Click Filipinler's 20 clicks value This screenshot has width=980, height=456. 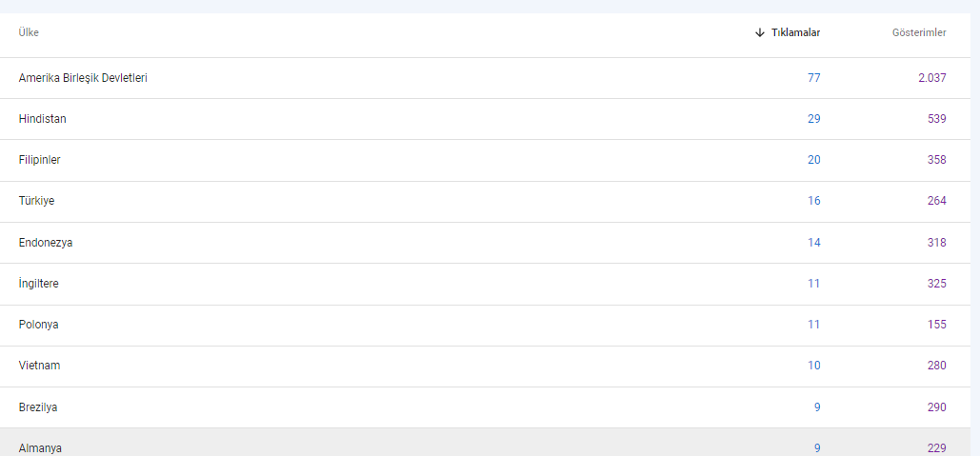(x=813, y=160)
